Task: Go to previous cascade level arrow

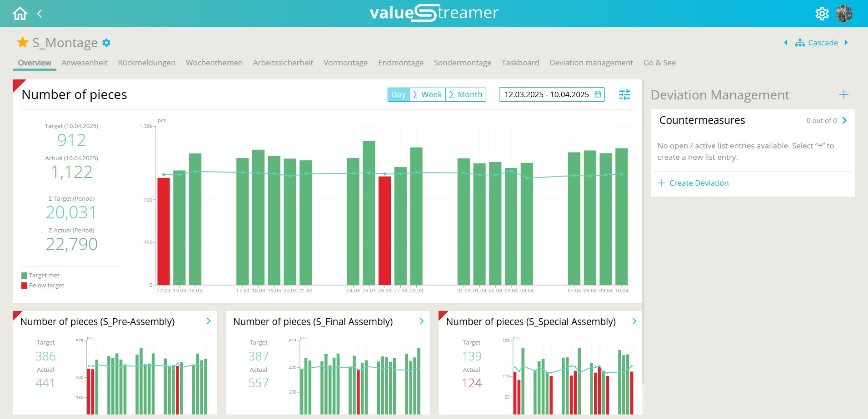Action: click(x=786, y=43)
